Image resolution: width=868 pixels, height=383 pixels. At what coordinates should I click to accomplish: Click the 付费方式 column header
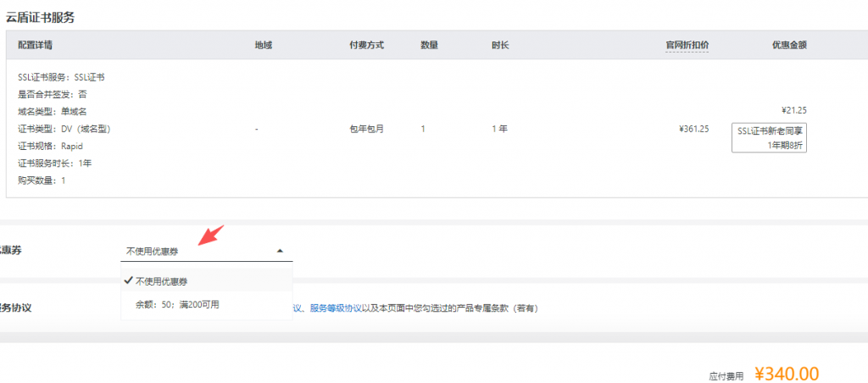pyautogui.click(x=366, y=45)
